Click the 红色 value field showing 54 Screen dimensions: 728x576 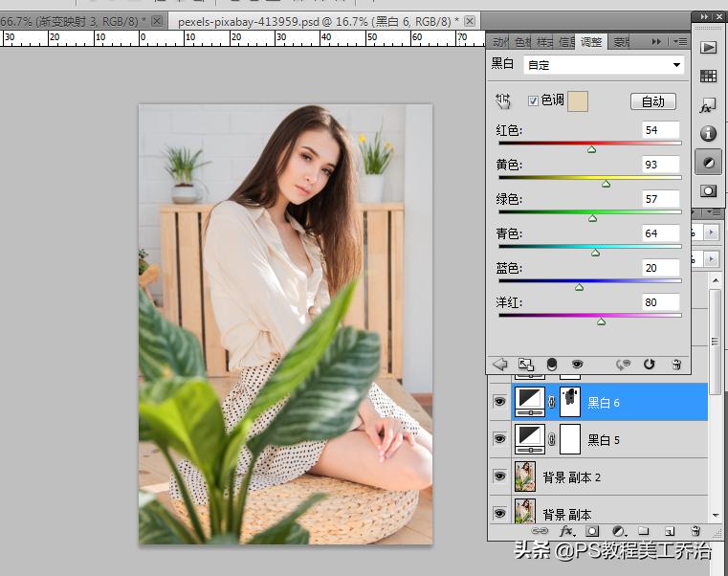(x=661, y=130)
